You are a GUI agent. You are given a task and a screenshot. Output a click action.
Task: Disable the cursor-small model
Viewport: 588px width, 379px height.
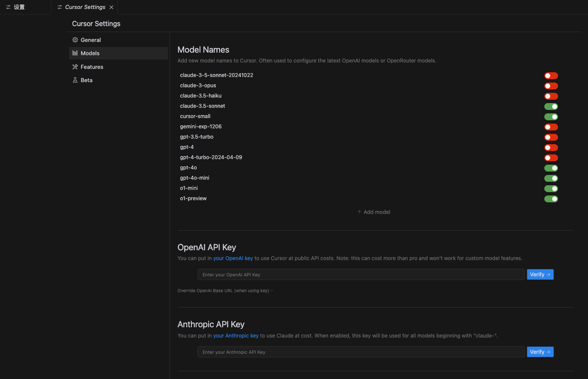551,117
